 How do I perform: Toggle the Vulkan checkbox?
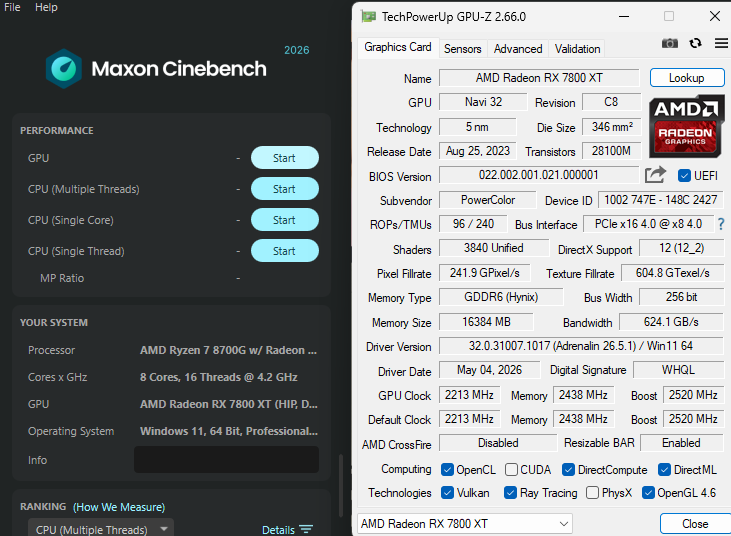tap(447, 493)
